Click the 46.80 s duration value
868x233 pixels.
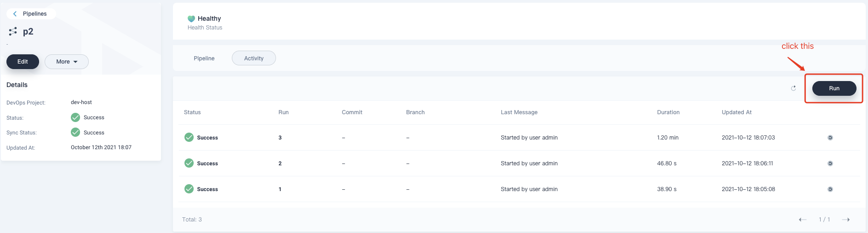click(x=667, y=163)
